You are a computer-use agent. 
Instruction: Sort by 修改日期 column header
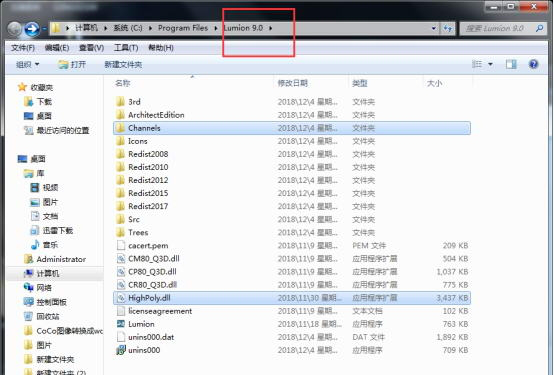pyautogui.click(x=293, y=83)
